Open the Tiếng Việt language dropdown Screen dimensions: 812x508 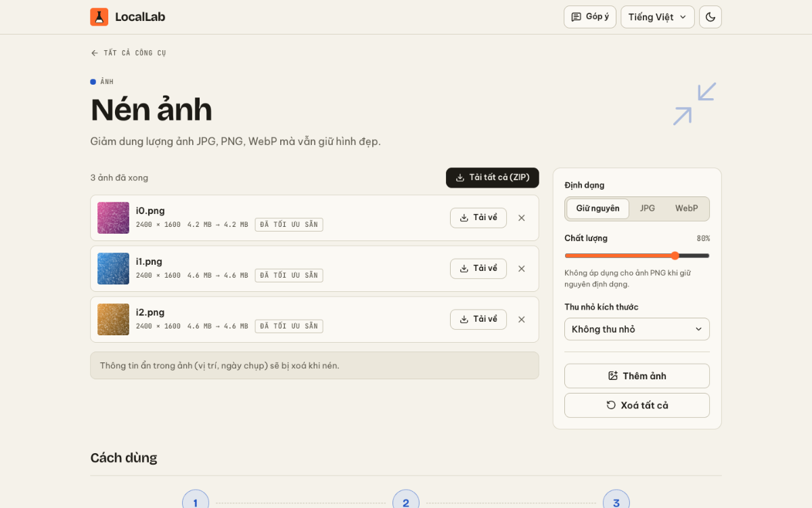658,17
